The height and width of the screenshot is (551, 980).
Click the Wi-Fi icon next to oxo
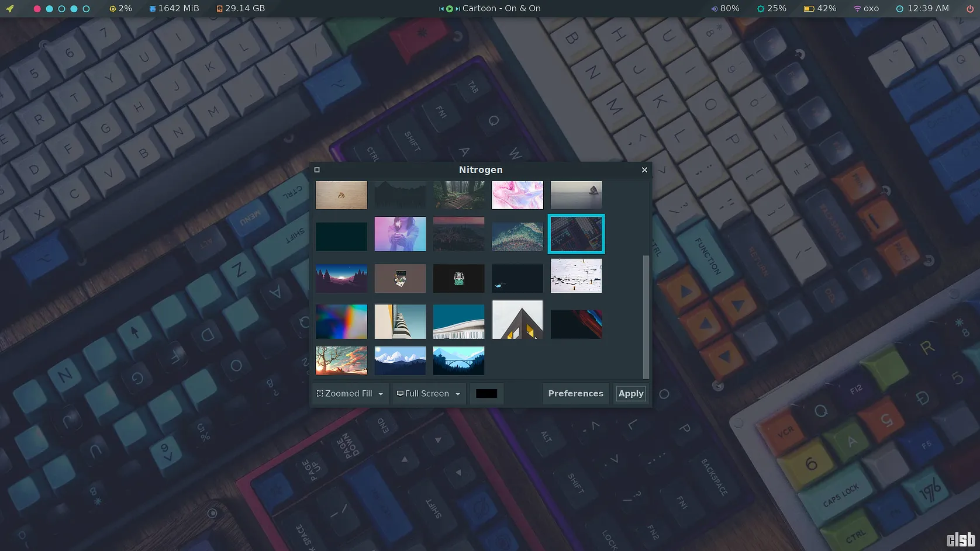857,9
